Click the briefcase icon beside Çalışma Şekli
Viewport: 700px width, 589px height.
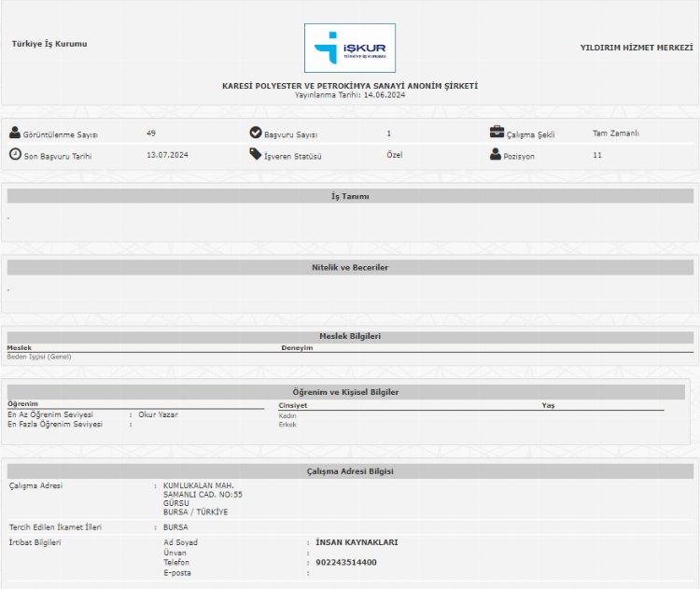pyautogui.click(x=497, y=133)
